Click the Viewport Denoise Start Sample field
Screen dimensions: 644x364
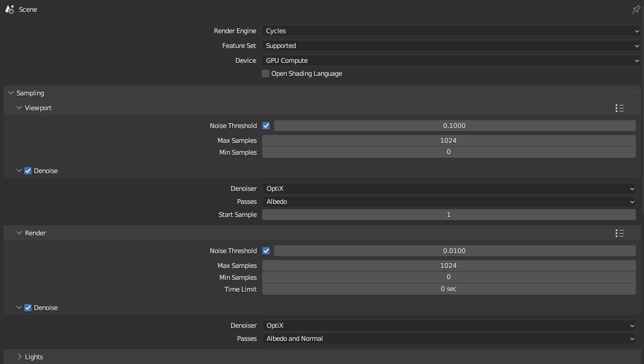pyautogui.click(x=448, y=215)
